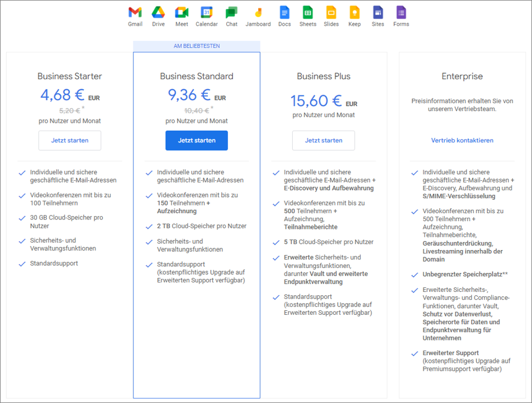Image resolution: width=532 pixels, height=403 pixels.
Task: Click the AM BELIEBTESTEN banner
Action: pyautogui.click(x=197, y=46)
